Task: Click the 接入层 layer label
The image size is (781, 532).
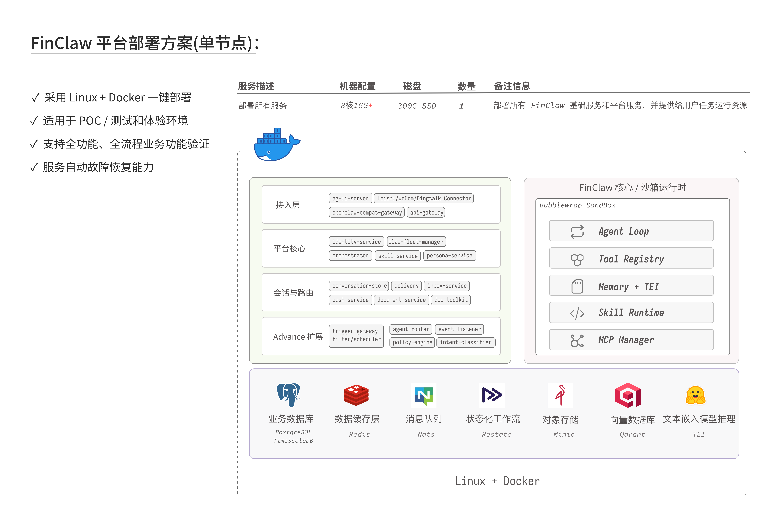Action: (288, 205)
